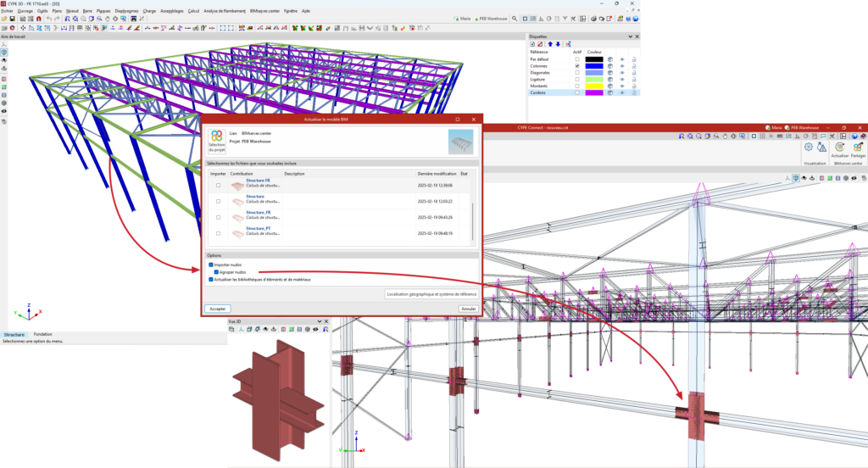Click Localisation géographique et système de référence

(x=431, y=294)
